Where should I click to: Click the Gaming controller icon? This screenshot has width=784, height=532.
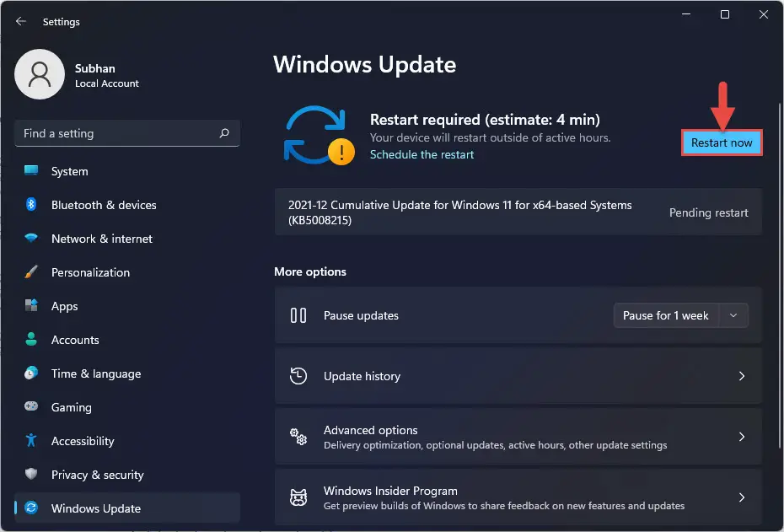[31, 407]
